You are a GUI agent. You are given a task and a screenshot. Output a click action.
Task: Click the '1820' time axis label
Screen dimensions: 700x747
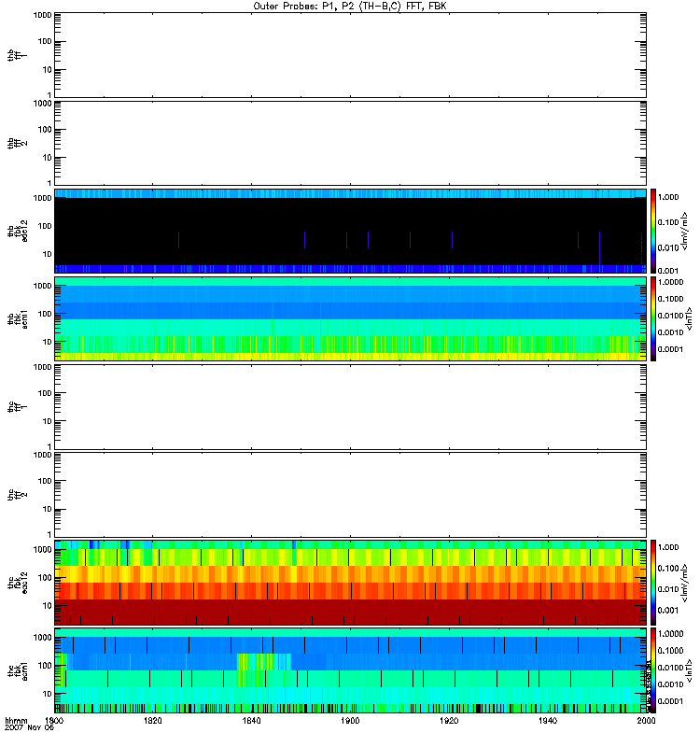[153, 720]
